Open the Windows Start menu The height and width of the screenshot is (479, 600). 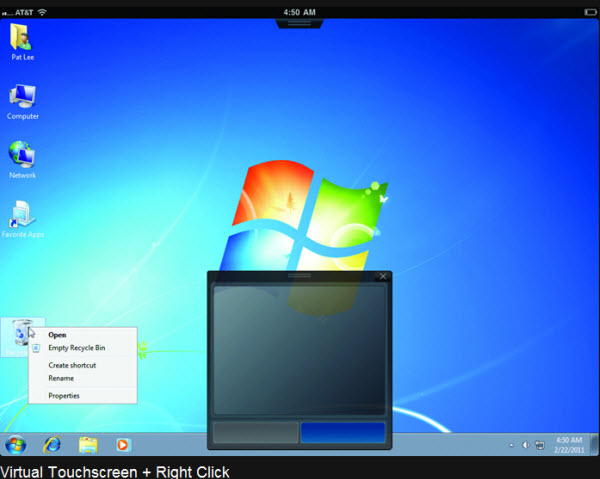click(15, 444)
